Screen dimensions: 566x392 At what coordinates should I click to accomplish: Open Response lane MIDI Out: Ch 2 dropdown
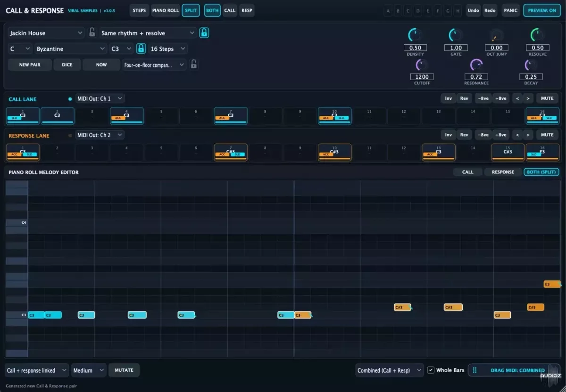[100, 135]
